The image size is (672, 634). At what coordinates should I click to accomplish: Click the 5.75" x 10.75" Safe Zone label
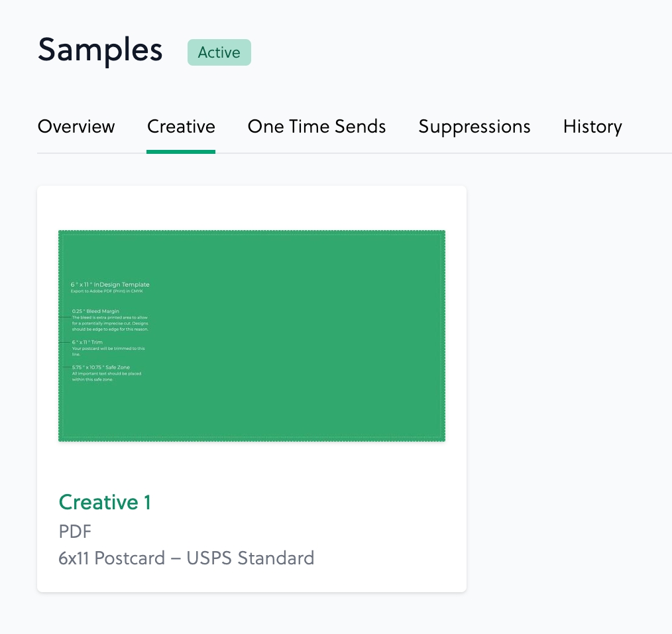101,367
